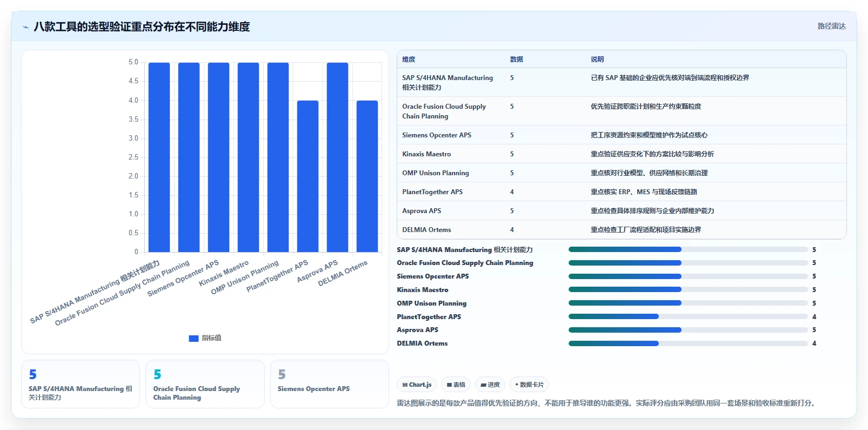Select the 进度 tag chip

(x=490, y=385)
